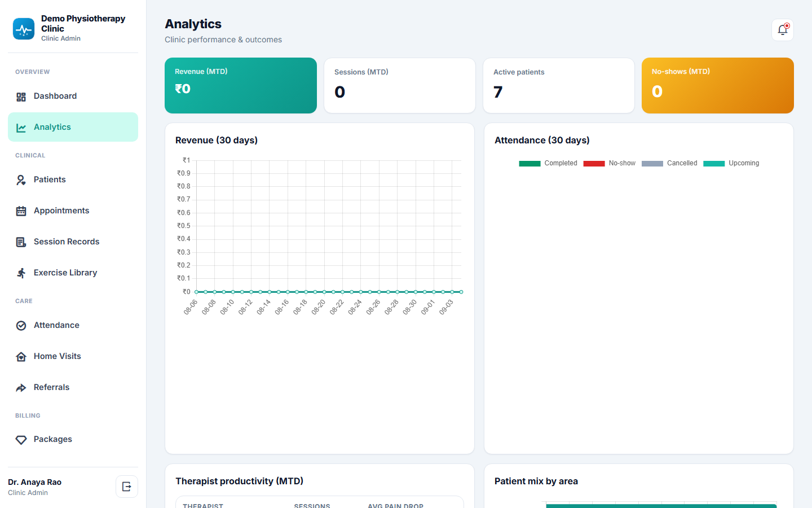Viewport: 812px width, 508px height.
Task: Click the Attendance (30 days) heading
Action: 542,140
